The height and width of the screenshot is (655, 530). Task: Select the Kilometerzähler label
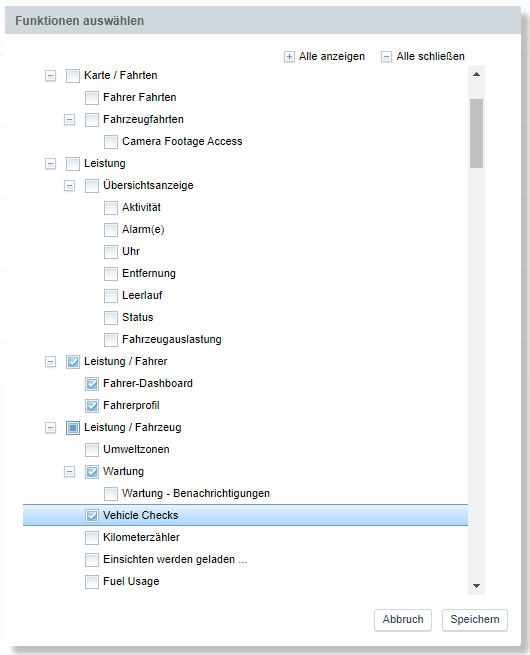(x=141, y=537)
